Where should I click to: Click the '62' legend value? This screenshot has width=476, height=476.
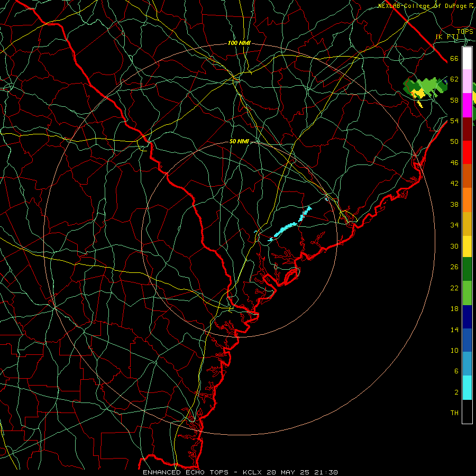[454, 79]
